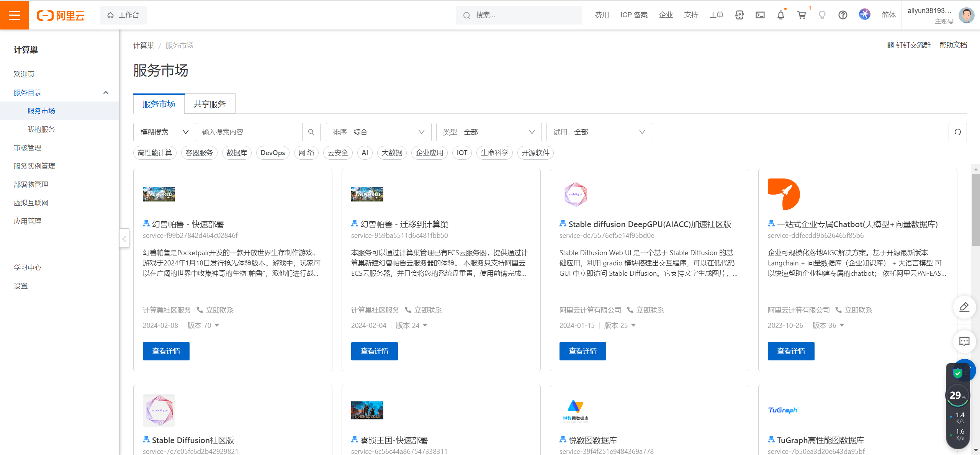Click the 29% system monitor gauge

[957, 396]
